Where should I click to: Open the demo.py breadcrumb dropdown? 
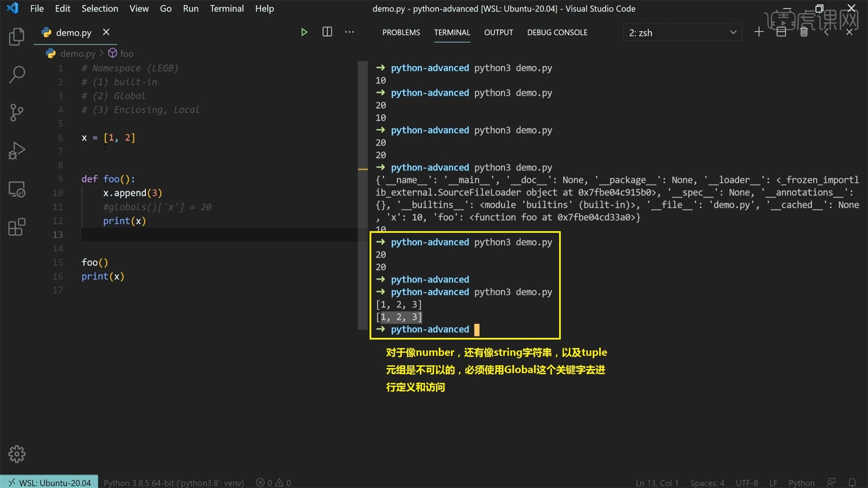point(77,53)
